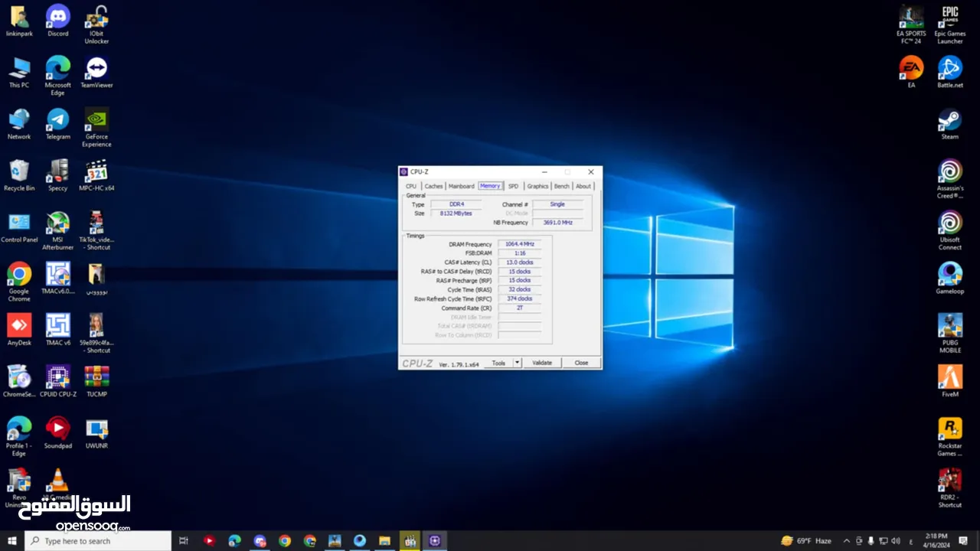Image resolution: width=980 pixels, height=551 pixels.
Task: Open the EA SPORTS FC 24 desktop icon
Action: [x=911, y=24]
